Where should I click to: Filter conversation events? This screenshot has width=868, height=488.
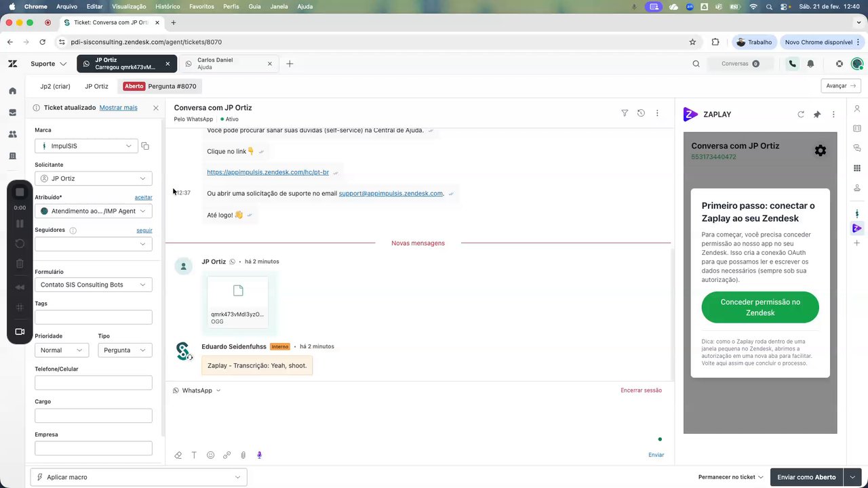[x=625, y=113]
